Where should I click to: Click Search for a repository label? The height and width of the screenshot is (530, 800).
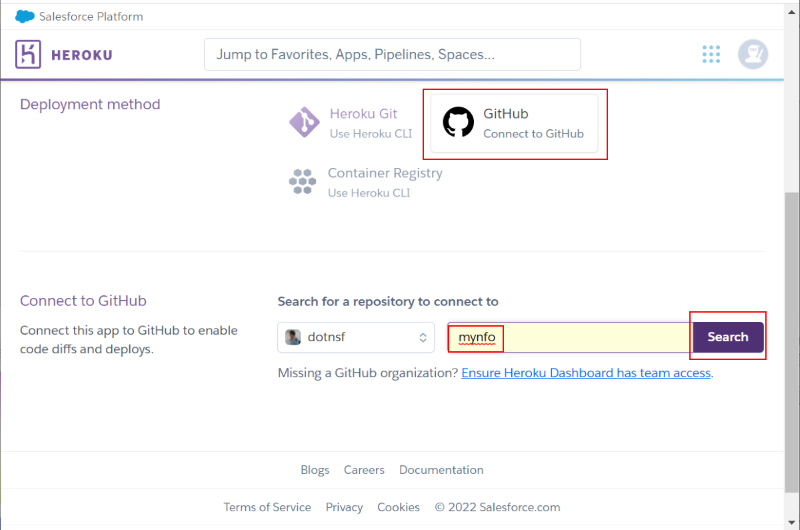click(388, 301)
